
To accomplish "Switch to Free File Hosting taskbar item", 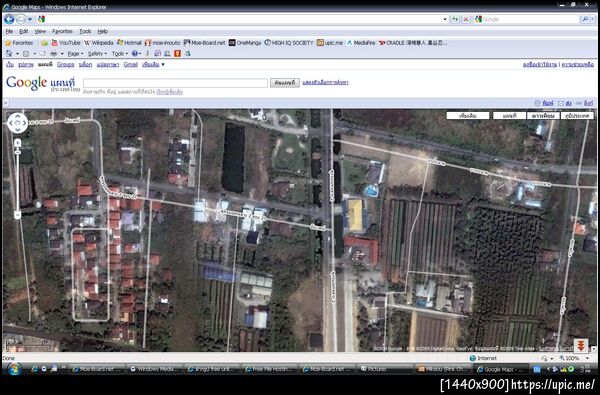I will [x=270, y=369].
